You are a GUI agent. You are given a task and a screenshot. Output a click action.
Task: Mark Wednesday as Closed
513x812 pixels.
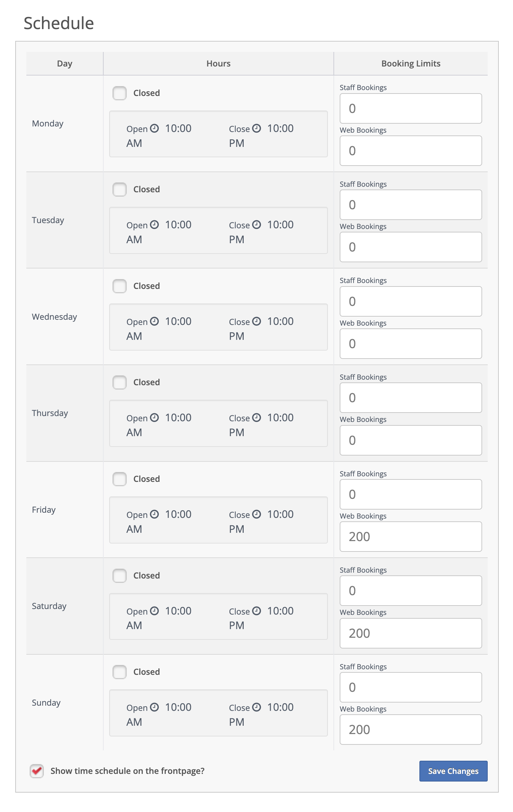[120, 286]
